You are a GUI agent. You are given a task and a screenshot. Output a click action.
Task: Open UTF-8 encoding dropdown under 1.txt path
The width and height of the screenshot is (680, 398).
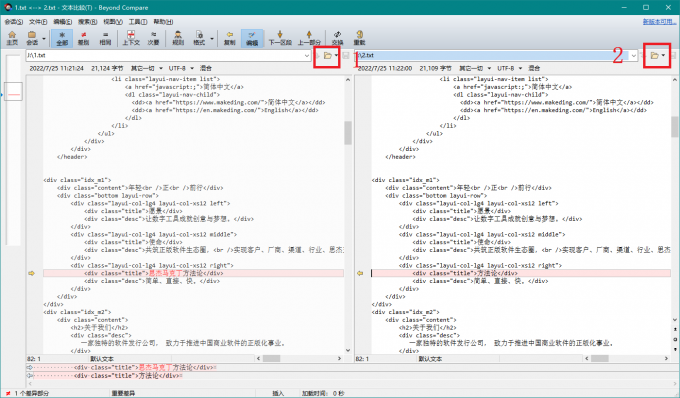point(181,68)
